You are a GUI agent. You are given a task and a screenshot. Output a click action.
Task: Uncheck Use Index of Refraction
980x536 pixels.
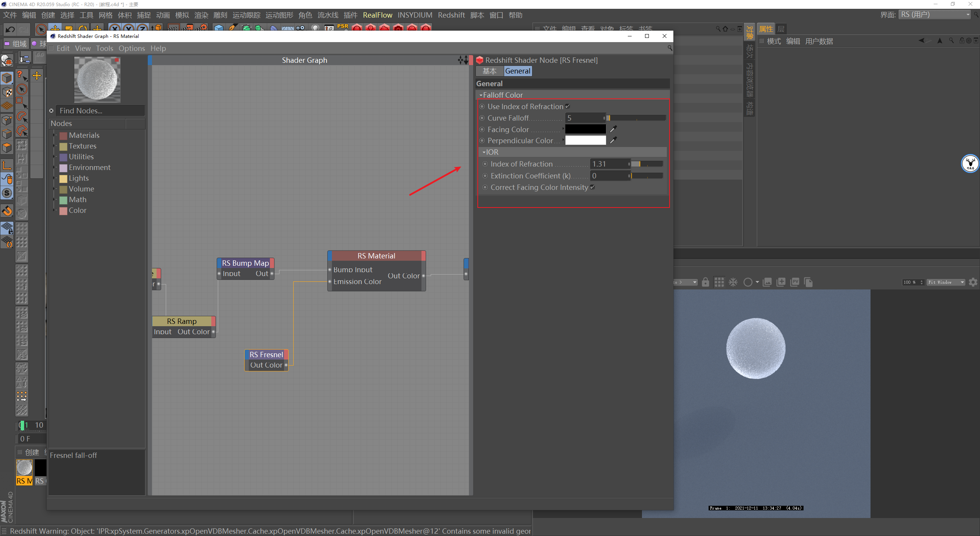click(x=568, y=106)
